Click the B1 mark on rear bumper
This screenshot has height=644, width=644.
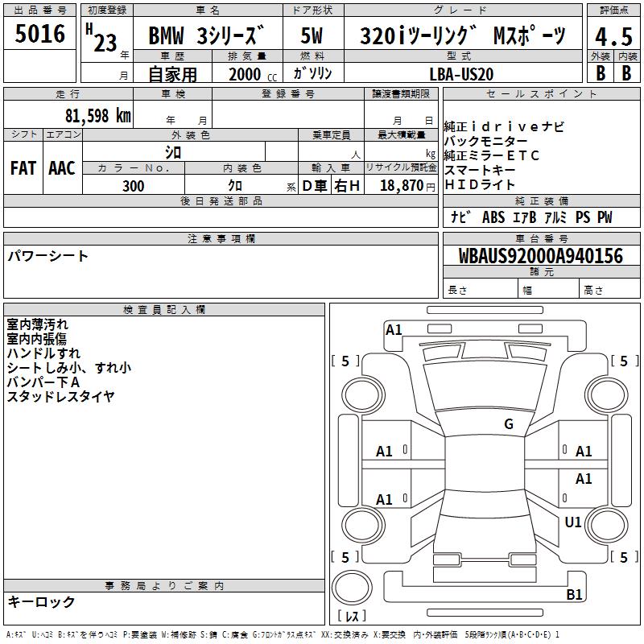(x=574, y=594)
